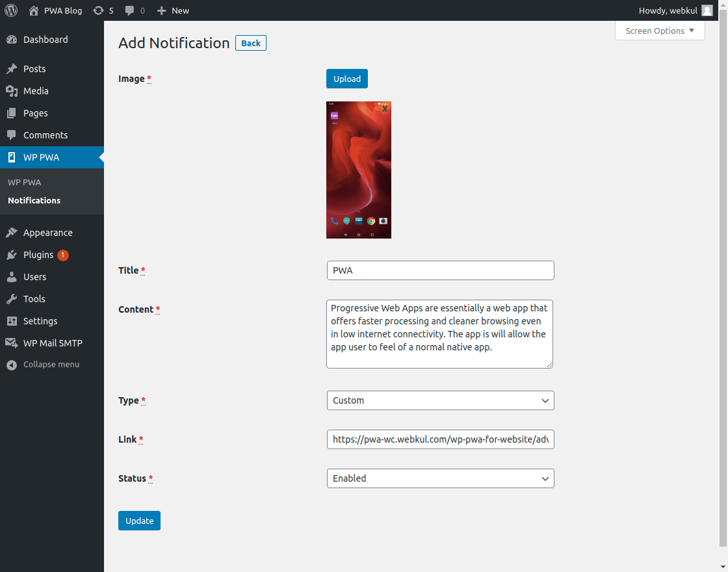Click the WP Mail SMTP envelope icon
Viewport: 728px width, 572px height.
(12, 343)
